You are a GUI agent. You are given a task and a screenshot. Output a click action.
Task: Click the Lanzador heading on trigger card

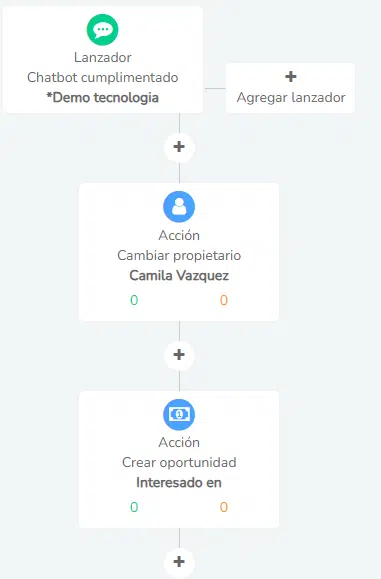103,57
